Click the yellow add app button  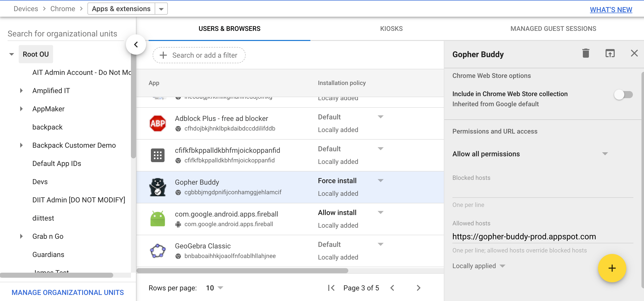click(x=612, y=269)
